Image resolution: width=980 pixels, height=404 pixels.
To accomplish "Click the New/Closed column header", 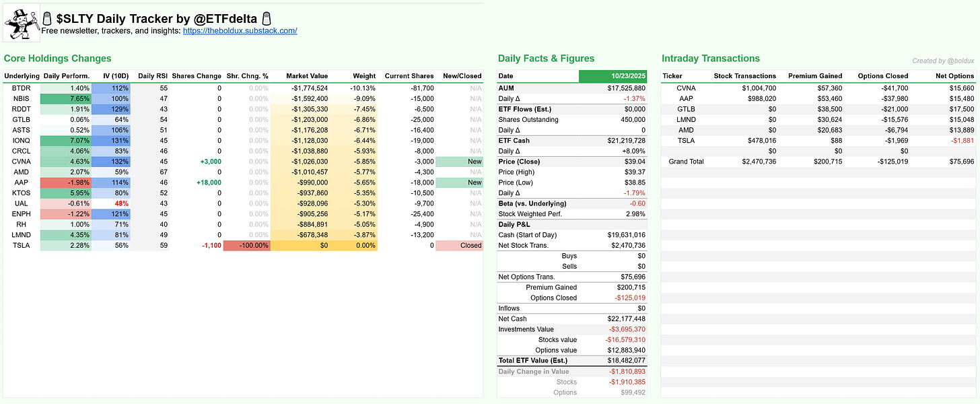I will (x=461, y=76).
